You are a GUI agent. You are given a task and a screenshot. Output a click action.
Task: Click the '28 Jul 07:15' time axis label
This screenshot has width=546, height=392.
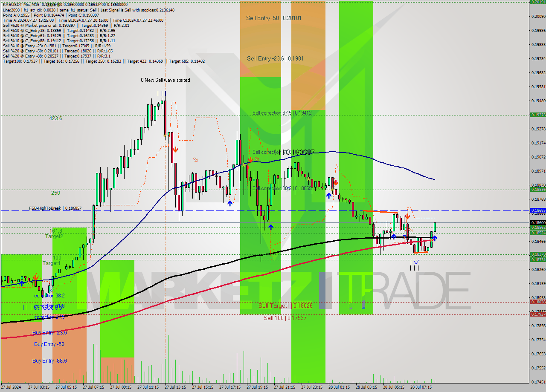click(x=421, y=388)
